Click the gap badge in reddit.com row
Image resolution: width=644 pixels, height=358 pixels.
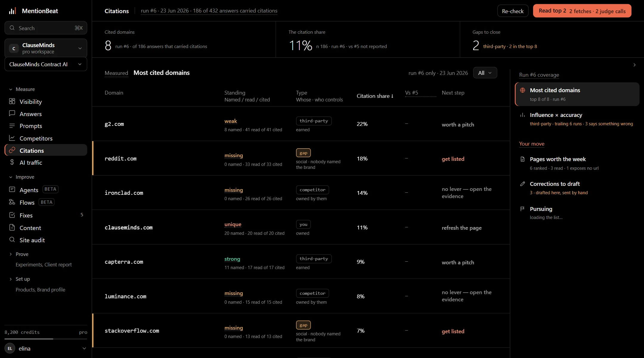click(x=303, y=153)
